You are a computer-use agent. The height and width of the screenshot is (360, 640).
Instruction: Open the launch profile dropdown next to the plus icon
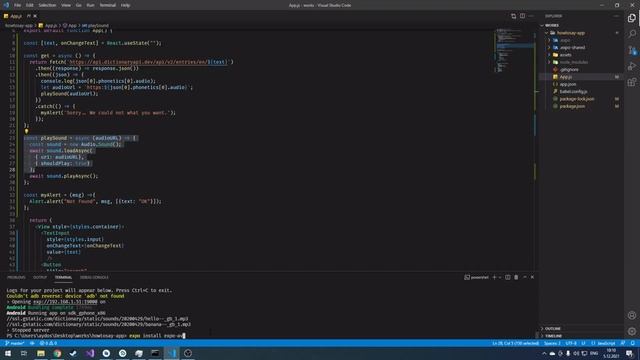[500, 277]
